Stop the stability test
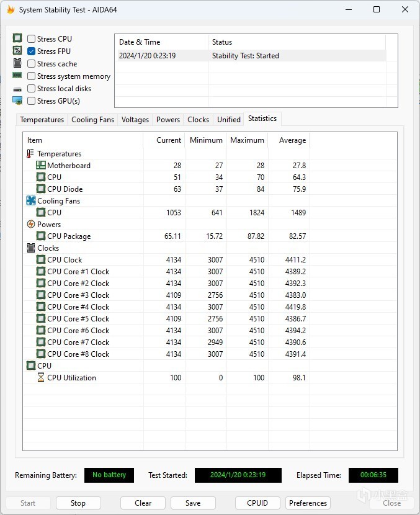420x515 pixels. click(x=78, y=503)
